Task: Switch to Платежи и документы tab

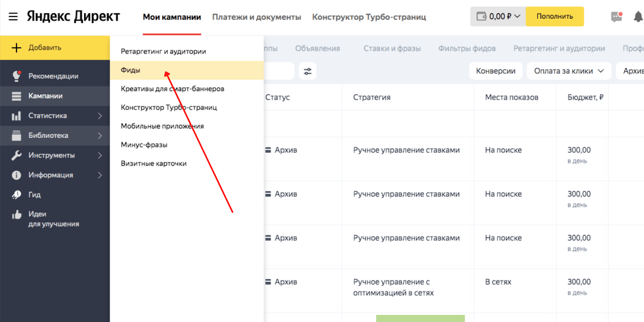Action: [256, 17]
